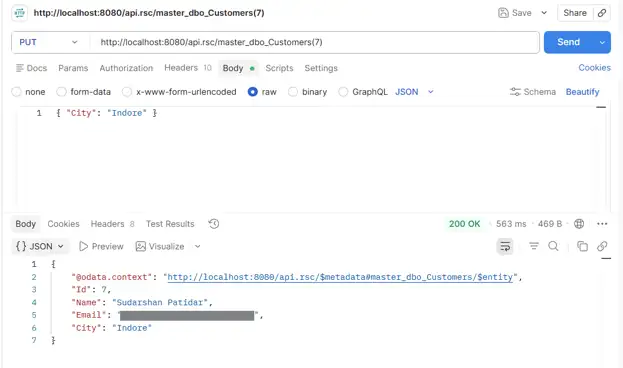Click the Preview play icon
Image resolution: width=623 pixels, height=368 pixels.
[x=83, y=246]
